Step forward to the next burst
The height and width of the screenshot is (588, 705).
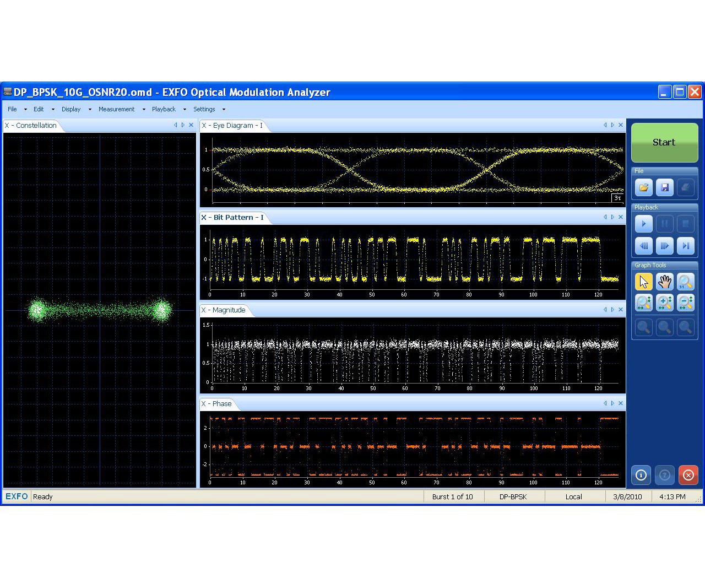[x=664, y=246]
